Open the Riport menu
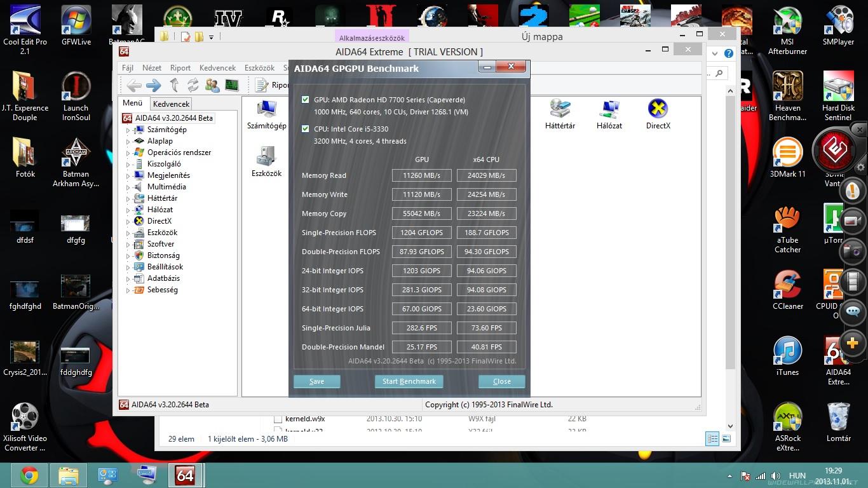Screen dimensions: 868x488 coord(180,68)
